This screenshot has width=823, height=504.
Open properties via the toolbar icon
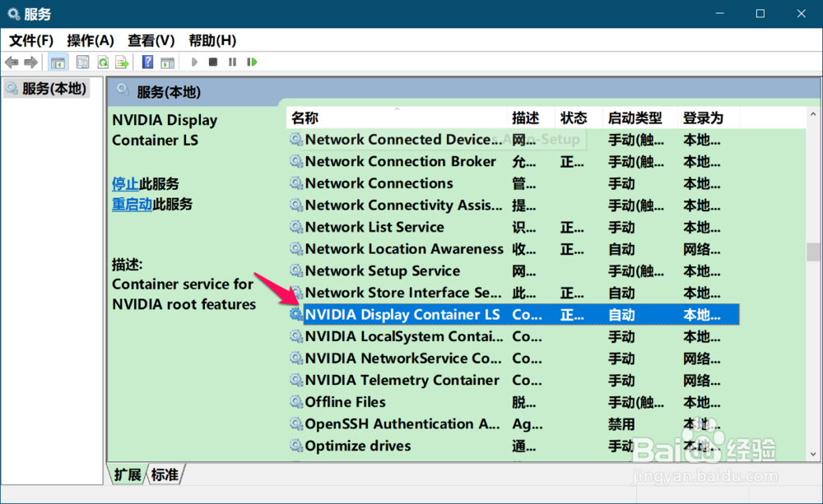[84, 62]
